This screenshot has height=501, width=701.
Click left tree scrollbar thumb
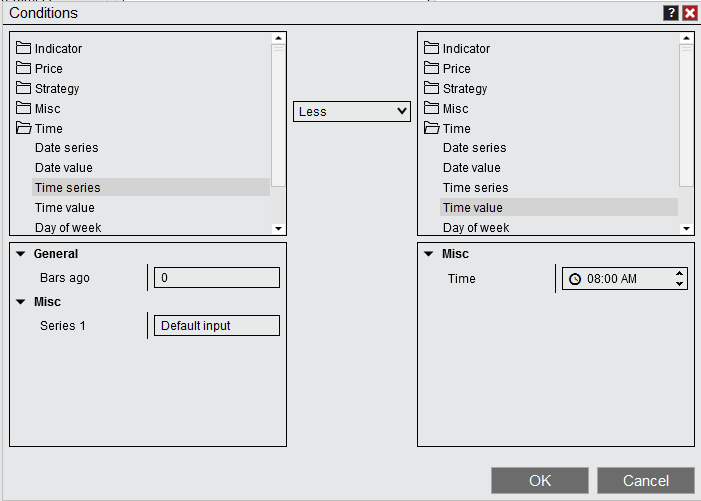[x=278, y=115]
